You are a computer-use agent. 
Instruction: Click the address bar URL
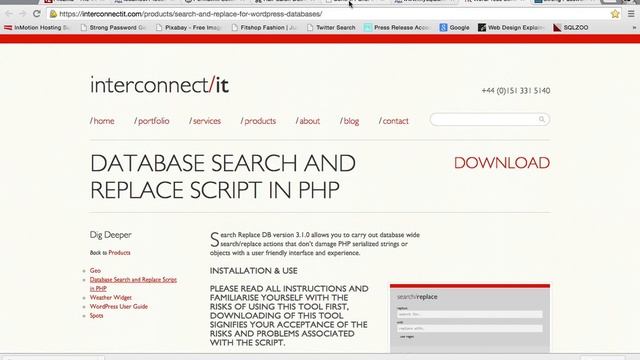pos(191,14)
